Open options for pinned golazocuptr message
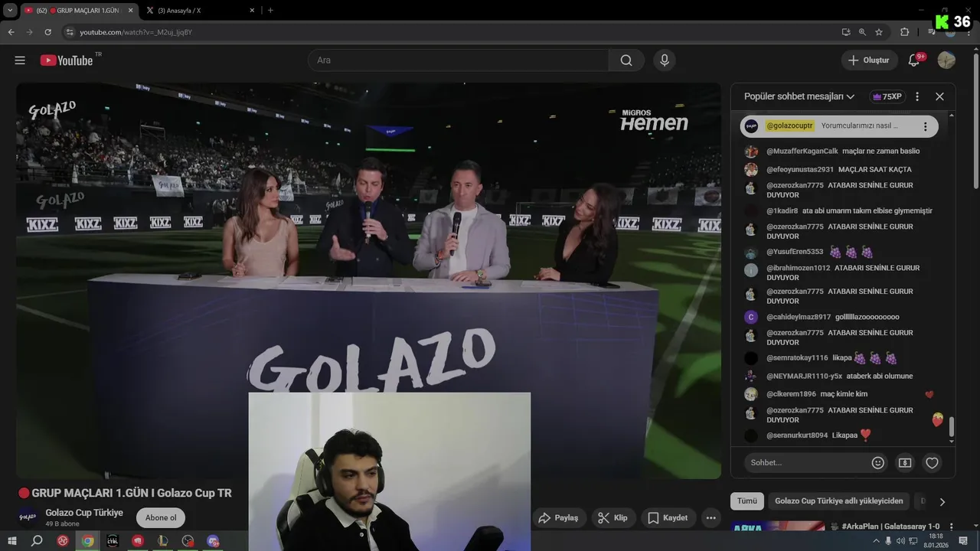This screenshot has height=551, width=980. pos(925,126)
